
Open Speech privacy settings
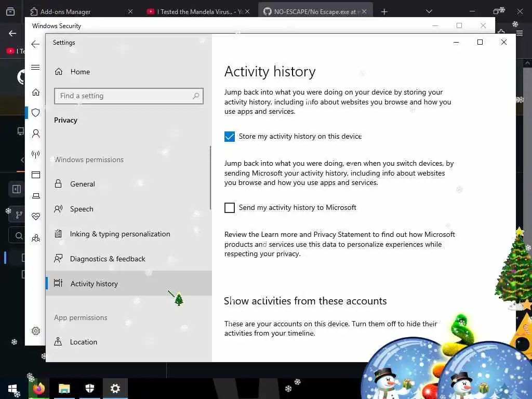[x=129, y=209]
